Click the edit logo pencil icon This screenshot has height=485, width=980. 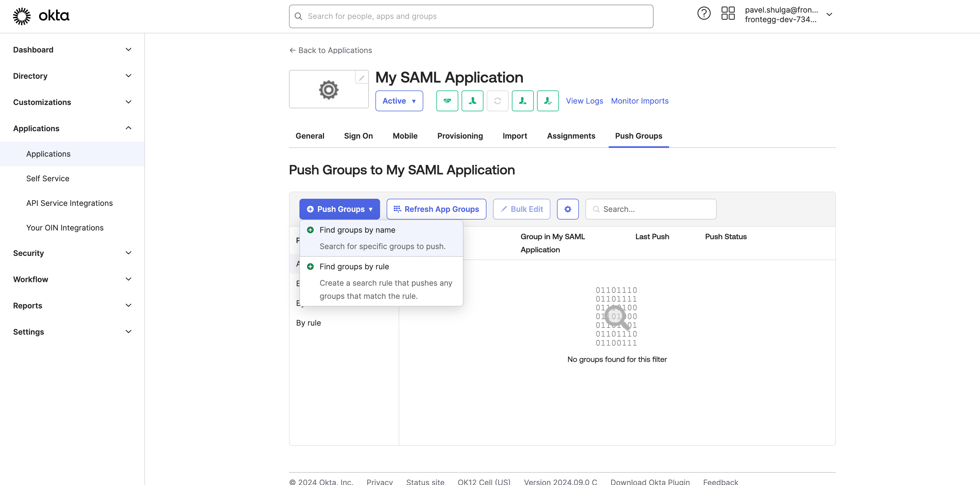[361, 78]
